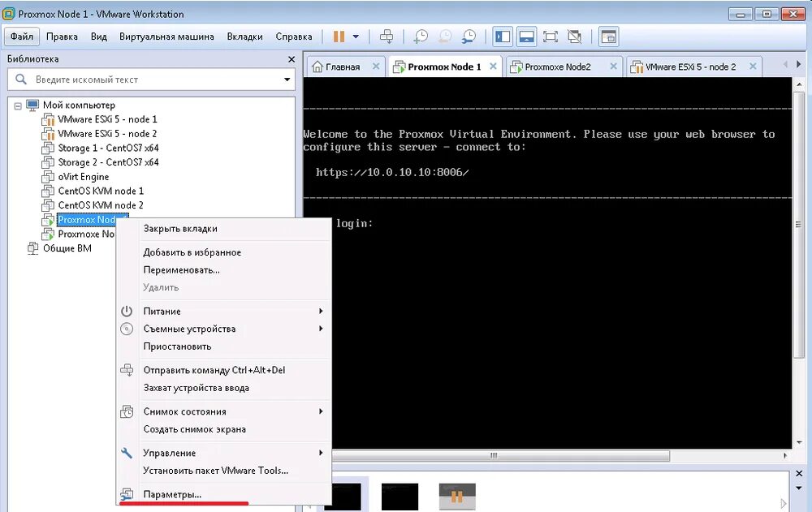Close the Proxmoxe Node2 tab
The height and width of the screenshot is (512, 812).
pos(613,67)
